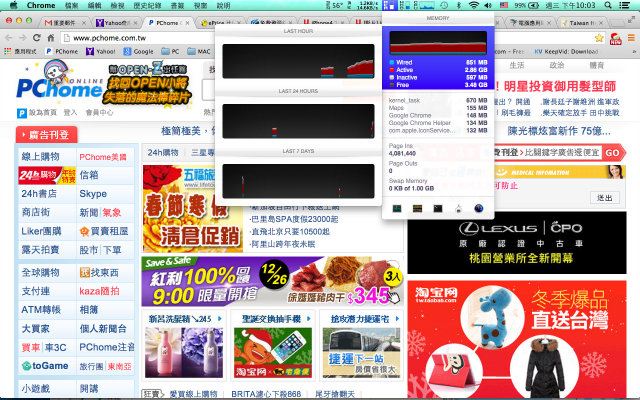This screenshot has height=400, width=640.
Task: Open the 編輯 menu
Action: [x=95, y=5]
